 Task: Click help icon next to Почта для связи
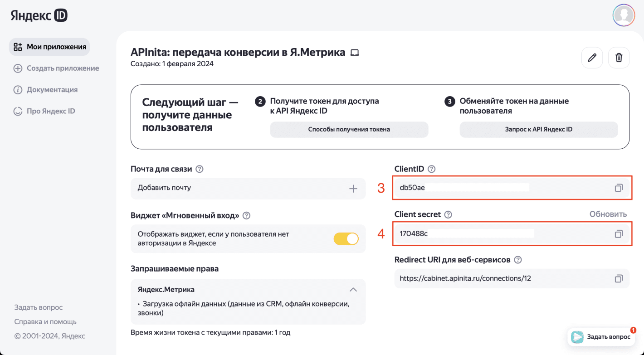[x=199, y=169]
